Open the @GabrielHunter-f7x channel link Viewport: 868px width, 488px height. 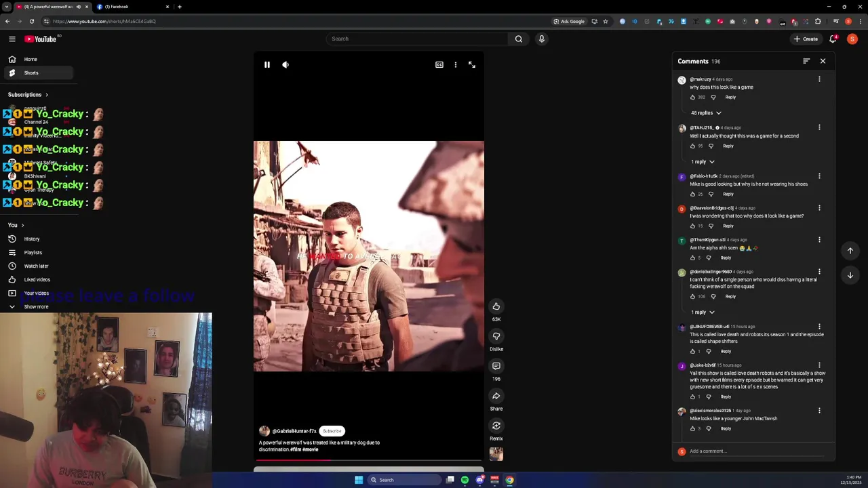(x=294, y=431)
